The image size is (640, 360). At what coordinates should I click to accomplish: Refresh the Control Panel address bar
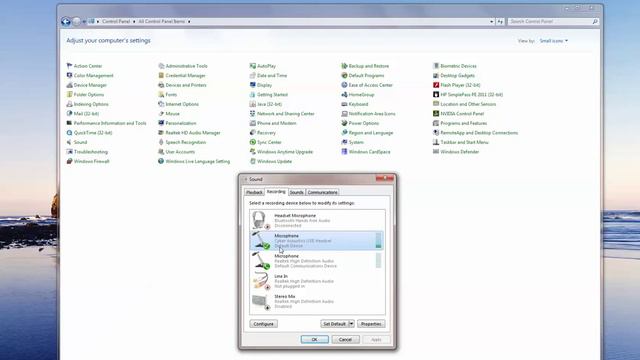500,21
